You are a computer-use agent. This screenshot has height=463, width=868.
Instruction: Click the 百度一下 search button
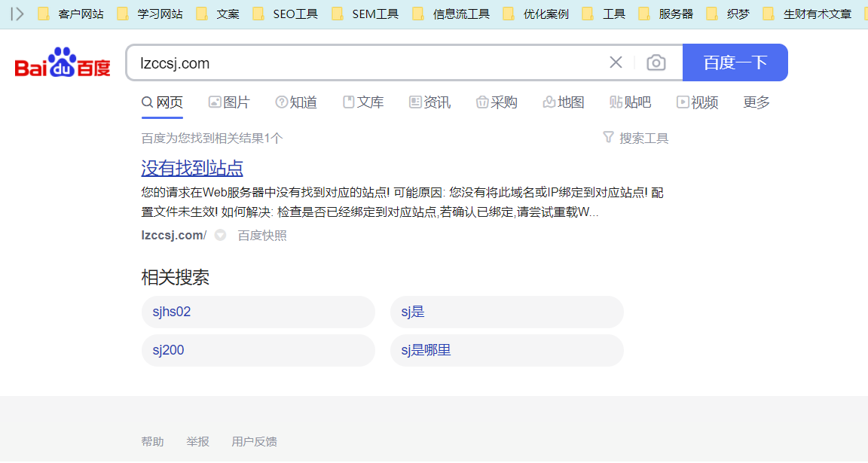pos(735,62)
